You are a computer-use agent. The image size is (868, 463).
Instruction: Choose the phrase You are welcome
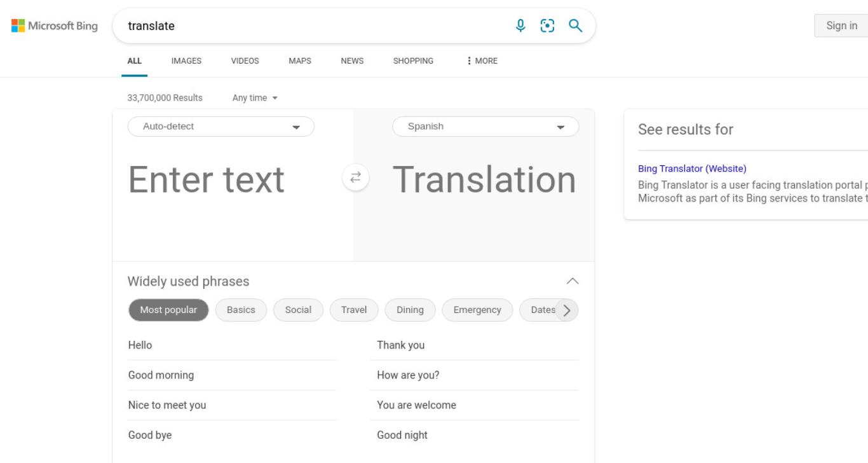[x=474, y=405]
